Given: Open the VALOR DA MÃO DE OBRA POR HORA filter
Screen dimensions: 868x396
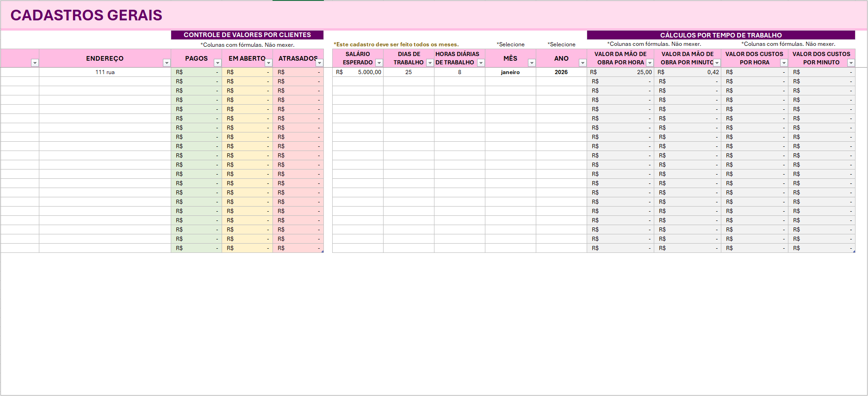Looking at the screenshot, I should click(650, 63).
